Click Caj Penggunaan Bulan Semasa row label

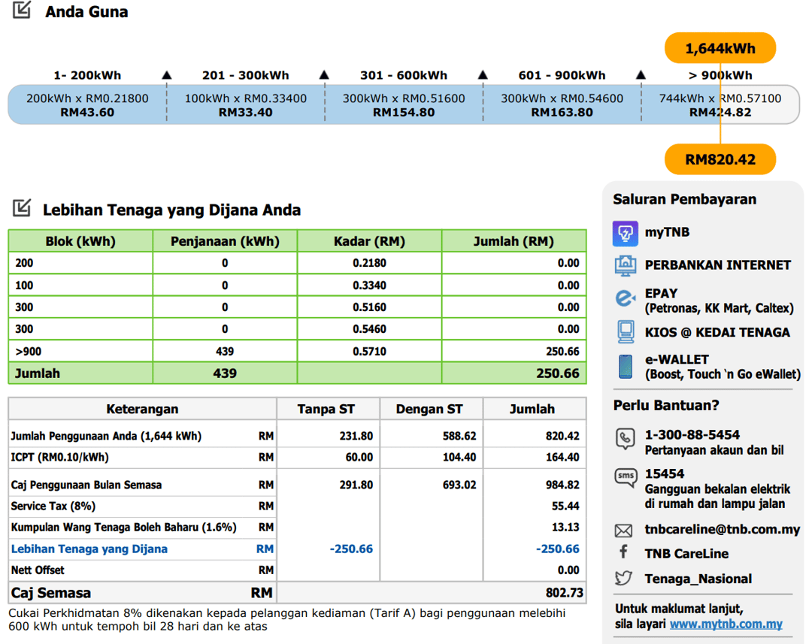pyautogui.click(x=86, y=485)
